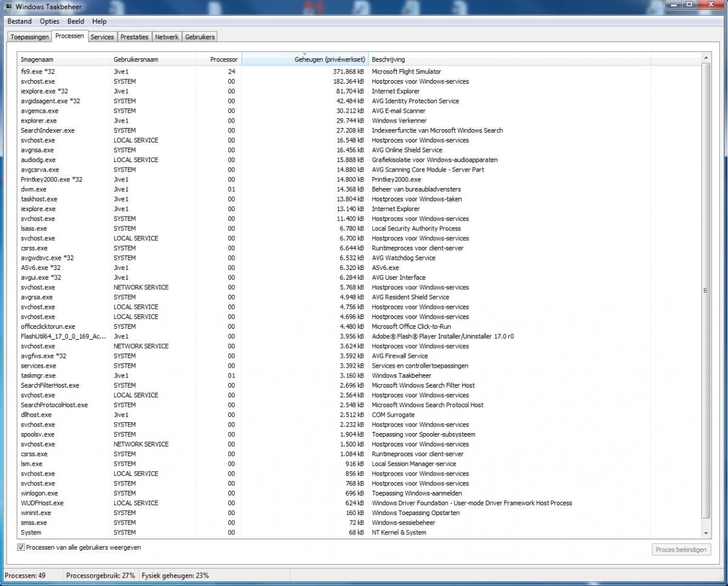Select the dllhost.exe process

coord(359,415)
